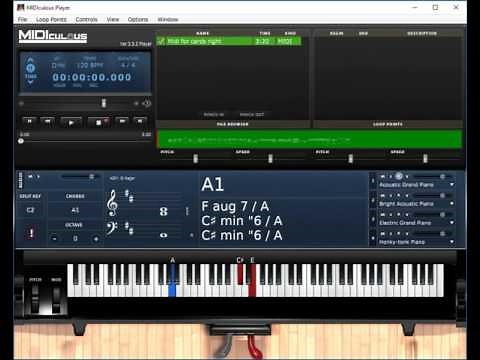Click the Honky-tonk Piano volume slider

432,234
